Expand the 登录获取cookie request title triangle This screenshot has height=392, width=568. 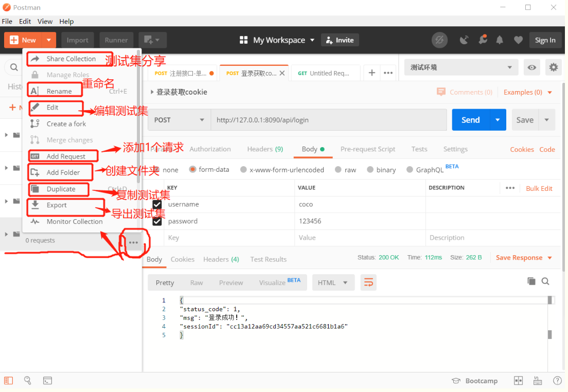152,92
